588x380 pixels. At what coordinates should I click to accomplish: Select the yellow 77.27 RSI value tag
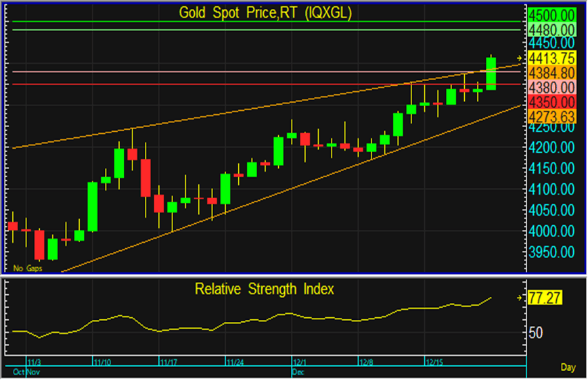pyautogui.click(x=544, y=297)
